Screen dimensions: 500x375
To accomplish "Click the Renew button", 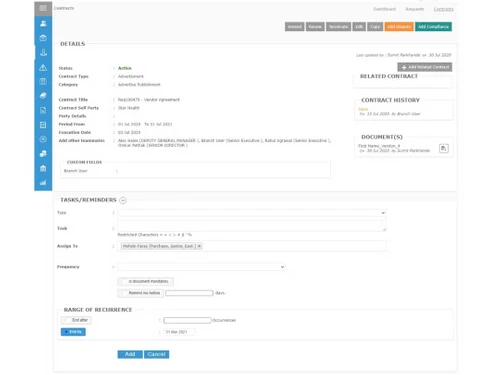I will pos(315,27).
